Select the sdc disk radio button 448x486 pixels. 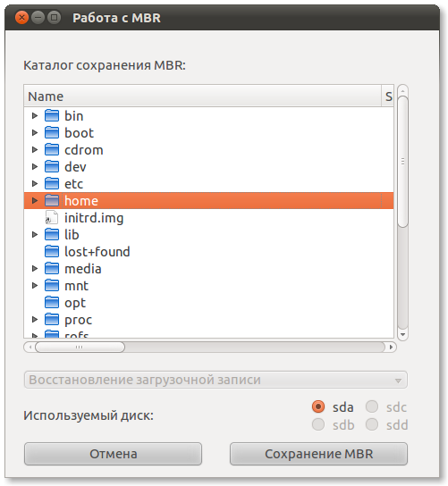[372, 406]
